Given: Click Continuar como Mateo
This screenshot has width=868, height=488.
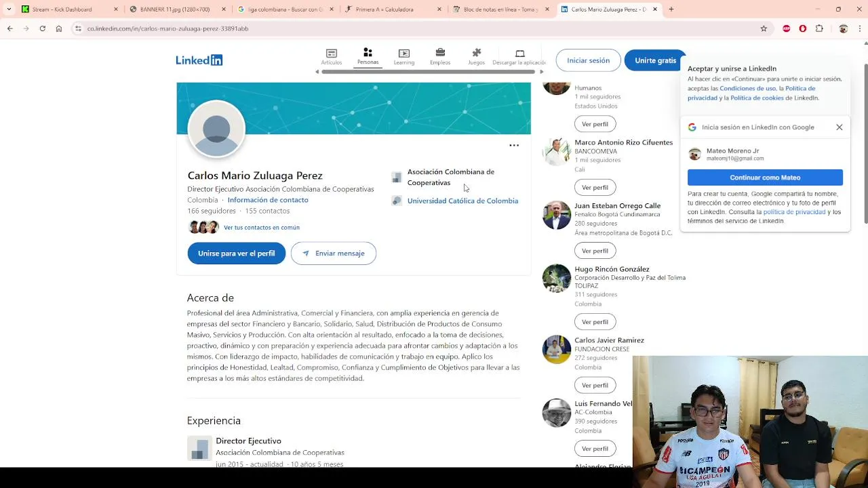Looking at the screenshot, I should (x=765, y=178).
